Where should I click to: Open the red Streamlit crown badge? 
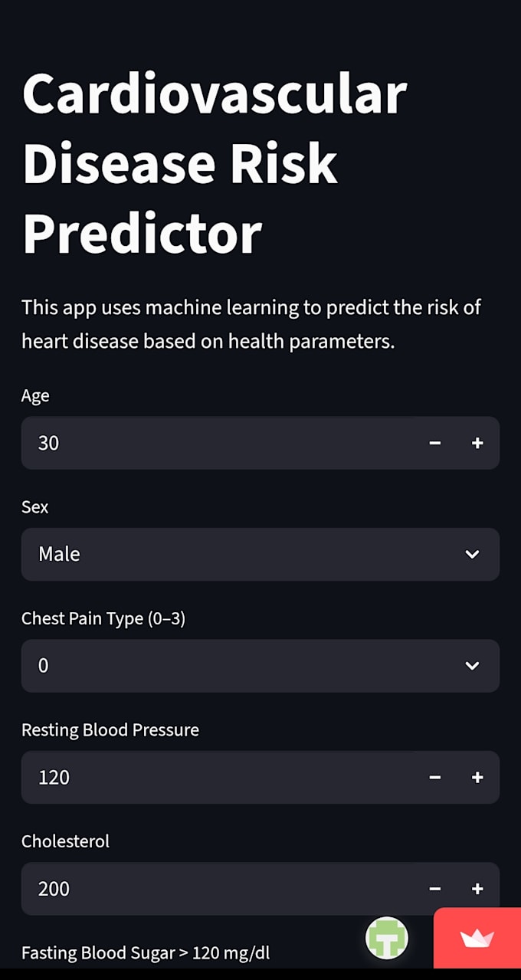(477, 938)
